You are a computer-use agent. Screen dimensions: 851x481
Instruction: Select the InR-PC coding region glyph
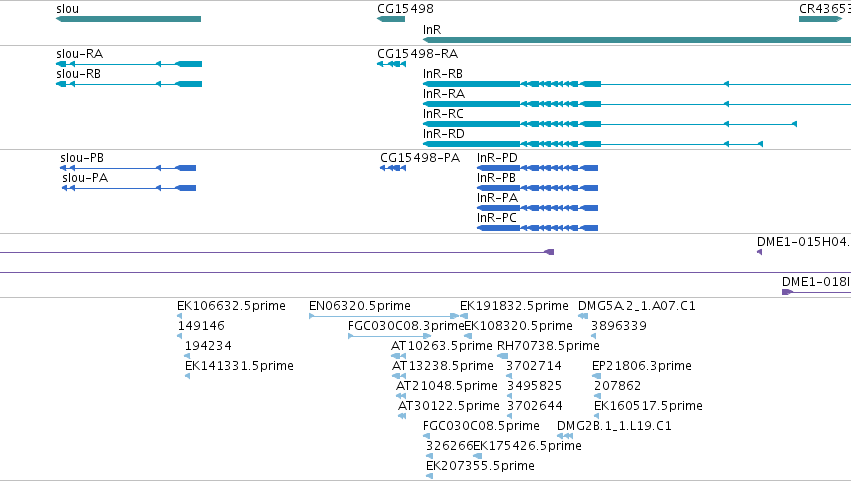pos(537,228)
